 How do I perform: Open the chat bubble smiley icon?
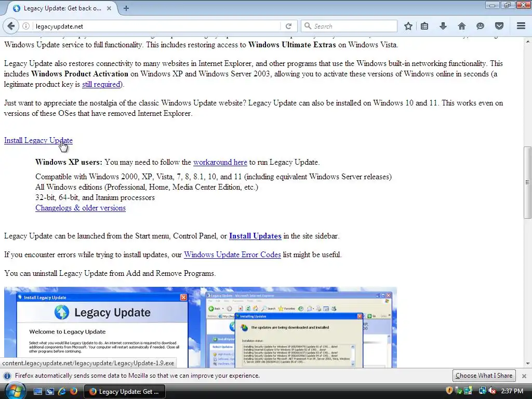[x=480, y=26]
